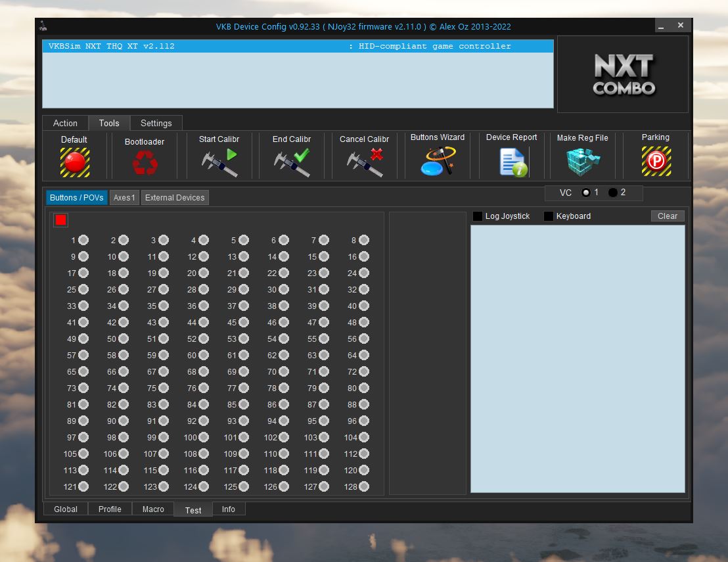Click the button 128 indicator light
The width and height of the screenshot is (728, 562).
[364, 486]
